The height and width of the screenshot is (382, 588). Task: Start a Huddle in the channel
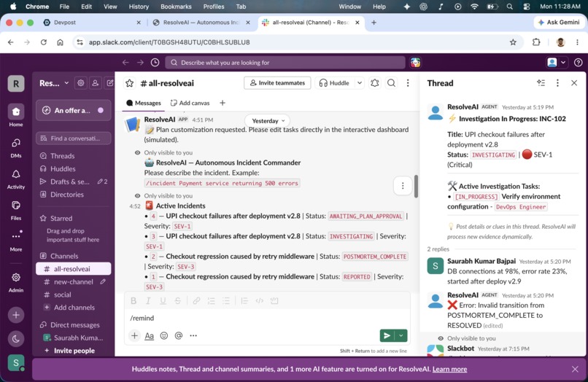click(334, 83)
